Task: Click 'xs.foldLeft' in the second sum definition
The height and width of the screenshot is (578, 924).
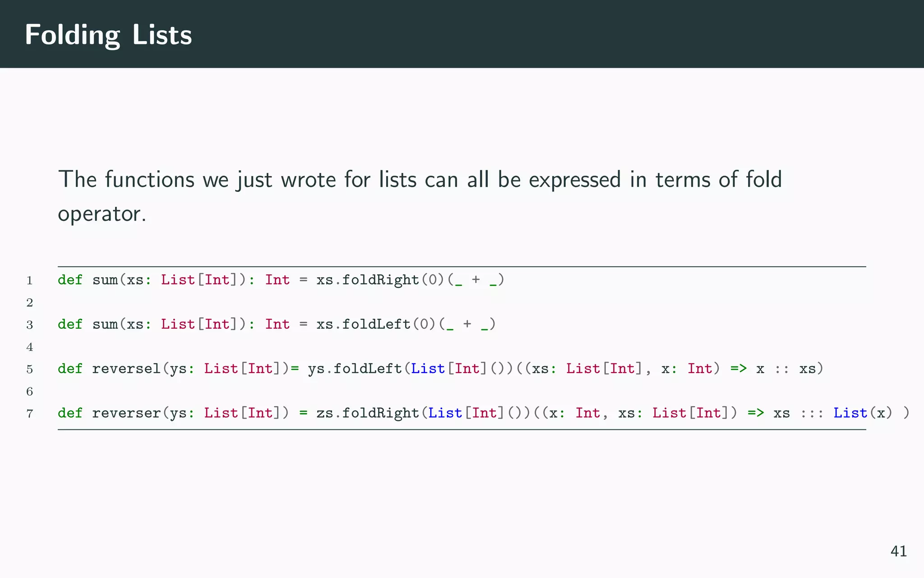Action: (x=363, y=324)
